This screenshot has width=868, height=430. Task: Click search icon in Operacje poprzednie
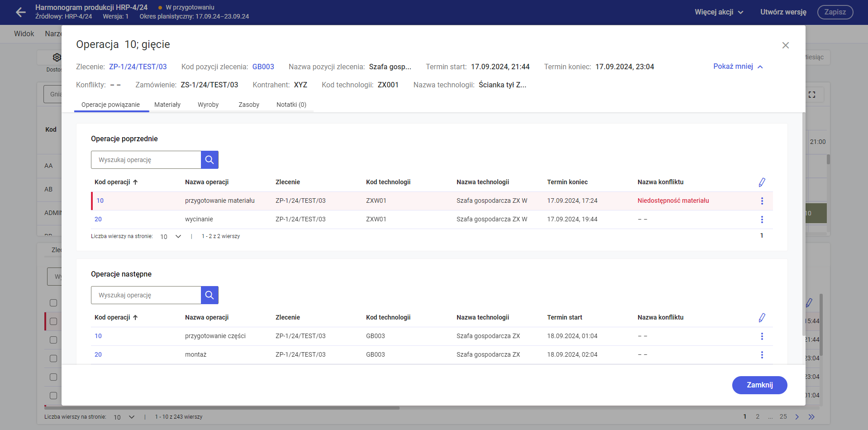click(x=210, y=160)
